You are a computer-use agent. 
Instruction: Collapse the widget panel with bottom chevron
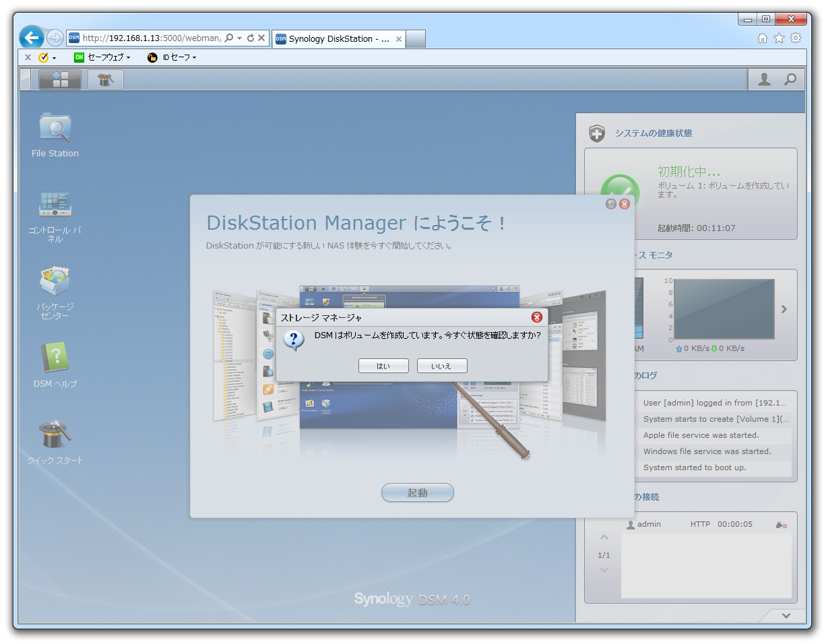point(786,615)
